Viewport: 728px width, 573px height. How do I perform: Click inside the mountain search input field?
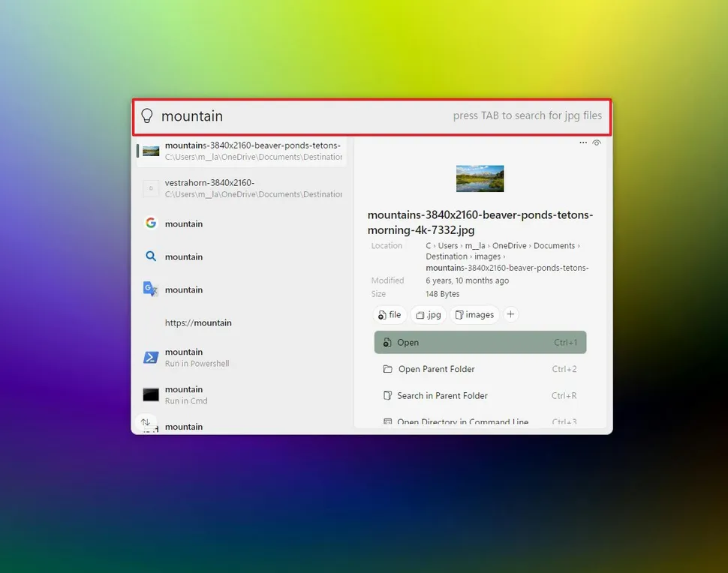coord(263,116)
